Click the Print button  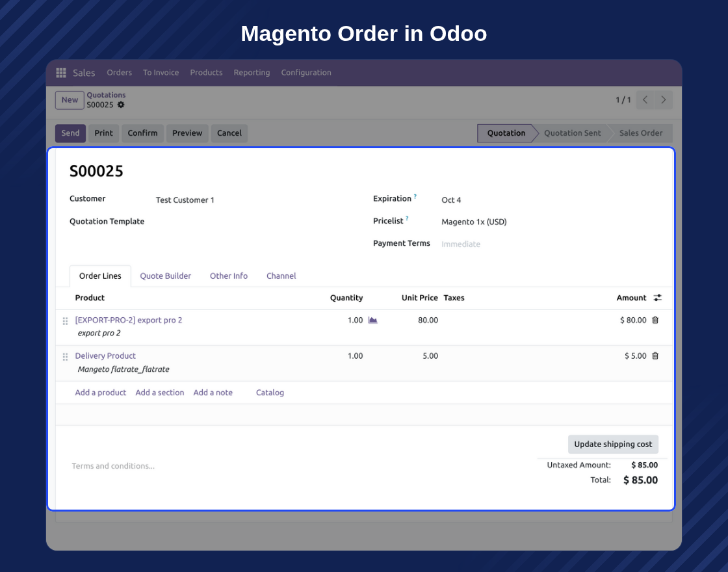tap(103, 133)
